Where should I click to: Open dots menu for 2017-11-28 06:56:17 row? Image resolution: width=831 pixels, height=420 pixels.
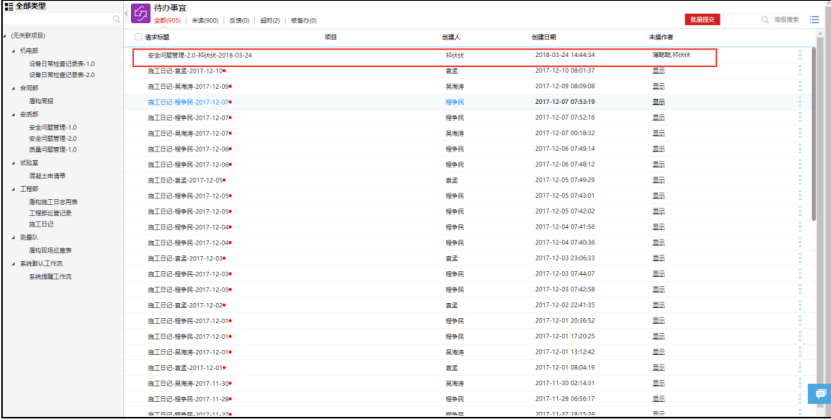800,399
